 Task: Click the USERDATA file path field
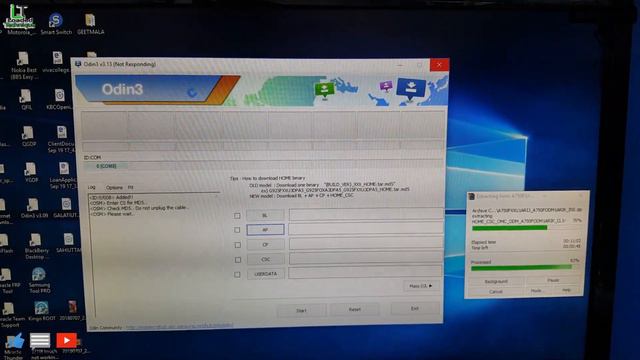pyautogui.click(x=366, y=272)
